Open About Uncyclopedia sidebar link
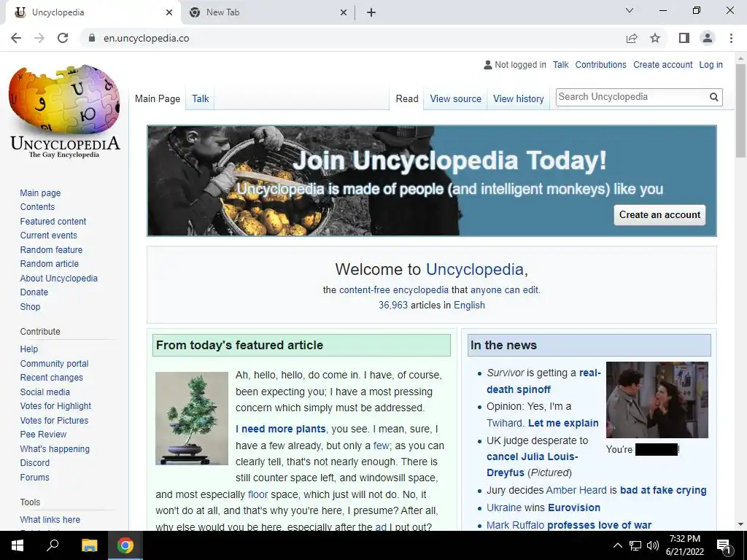 58,278
